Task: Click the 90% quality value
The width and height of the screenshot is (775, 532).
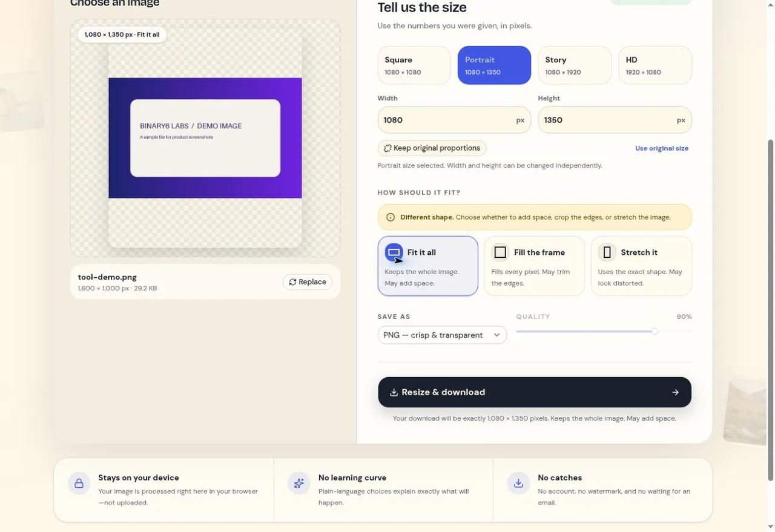Action: coord(684,317)
